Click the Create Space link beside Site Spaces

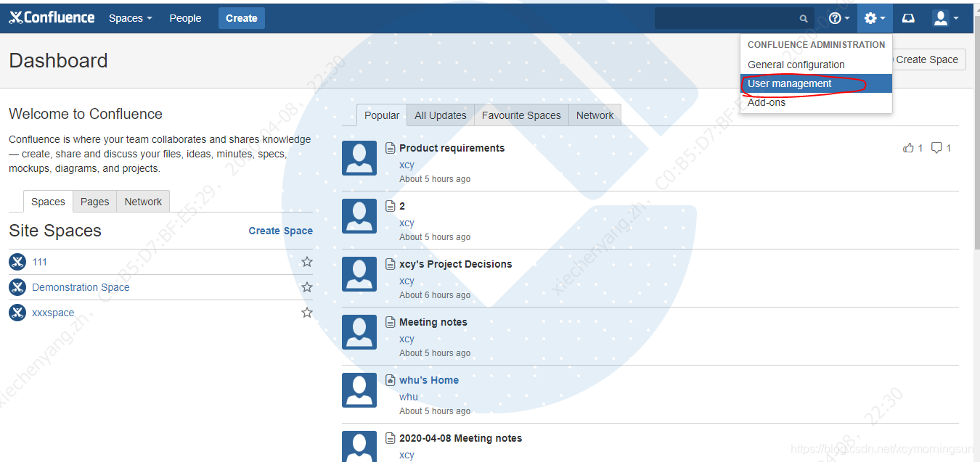[281, 231]
